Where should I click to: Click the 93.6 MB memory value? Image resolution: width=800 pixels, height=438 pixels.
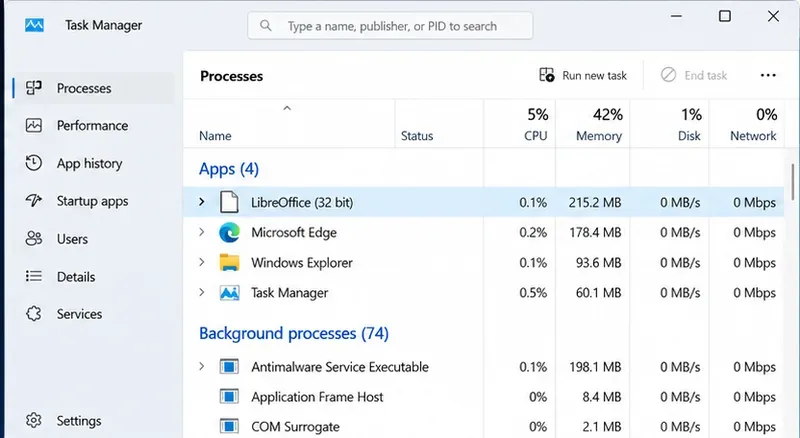[x=598, y=263]
